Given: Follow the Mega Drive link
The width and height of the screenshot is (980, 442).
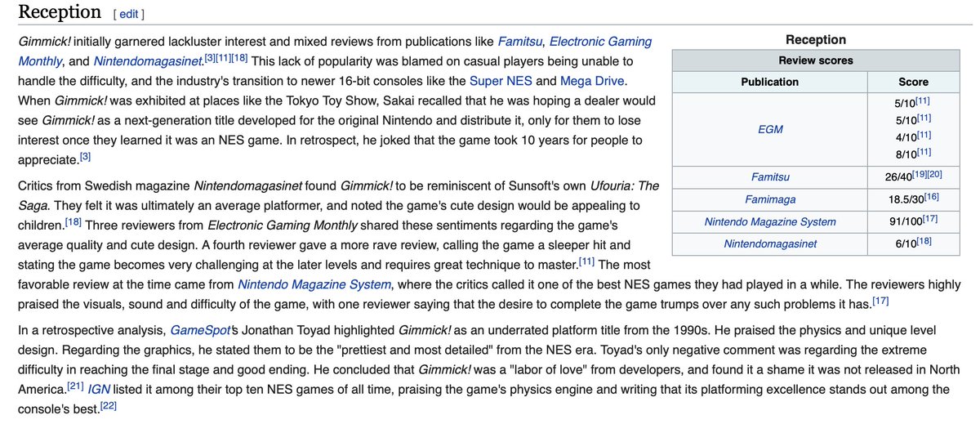Looking at the screenshot, I should (x=592, y=81).
